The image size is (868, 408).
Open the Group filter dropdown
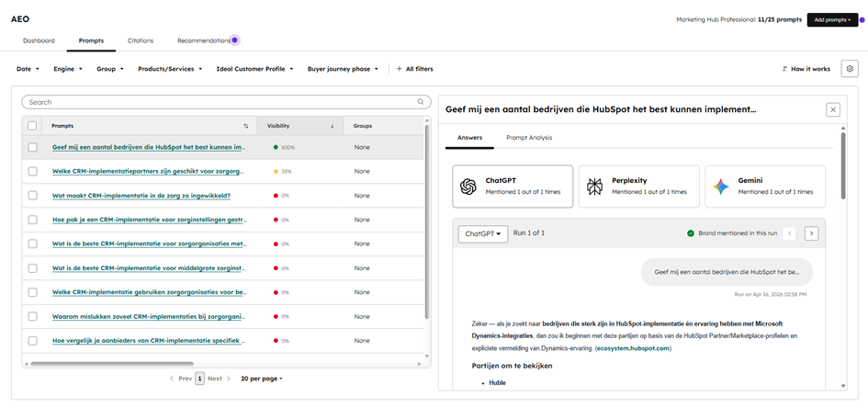tap(109, 69)
